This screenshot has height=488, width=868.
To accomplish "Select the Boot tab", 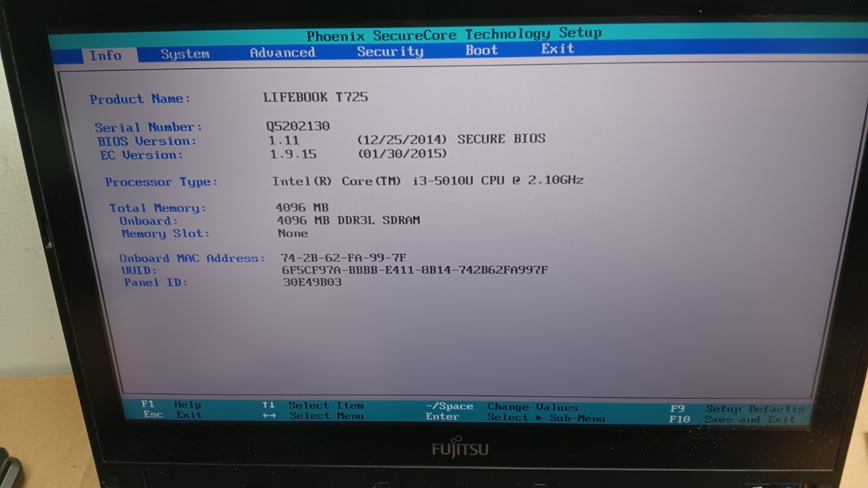I will click(481, 50).
